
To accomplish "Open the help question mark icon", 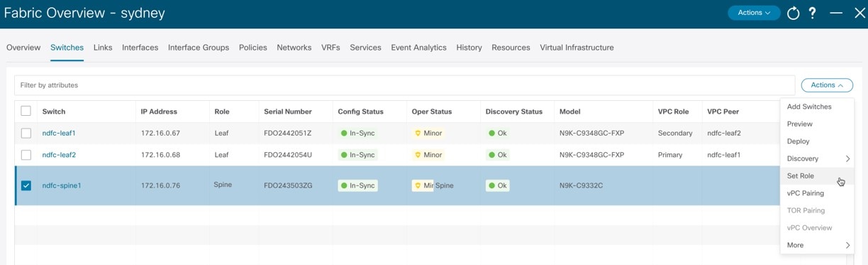I will click(813, 13).
